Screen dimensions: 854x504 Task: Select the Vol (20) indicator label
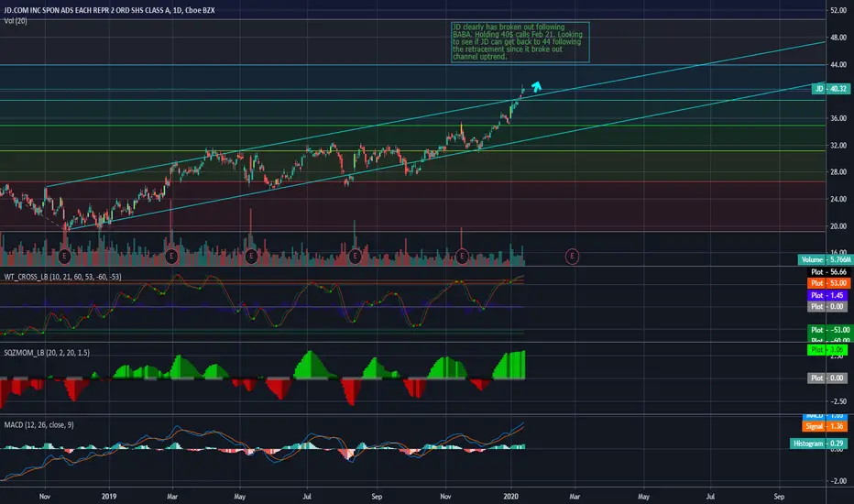pyautogui.click(x=16, y=21)
